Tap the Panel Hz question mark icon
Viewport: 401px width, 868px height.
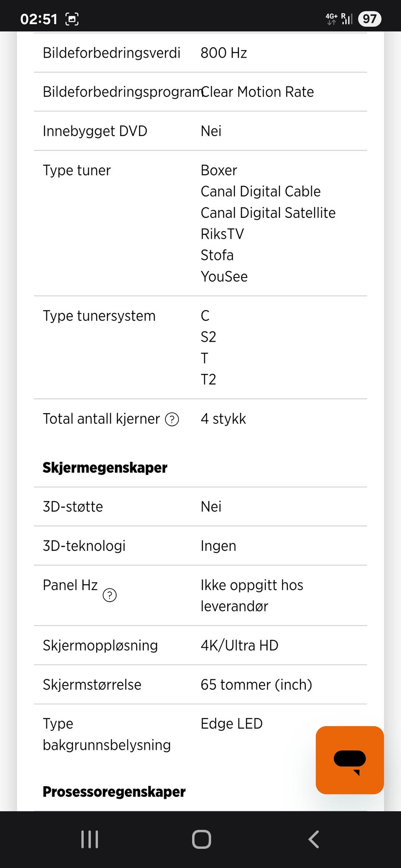click(109, 595)
